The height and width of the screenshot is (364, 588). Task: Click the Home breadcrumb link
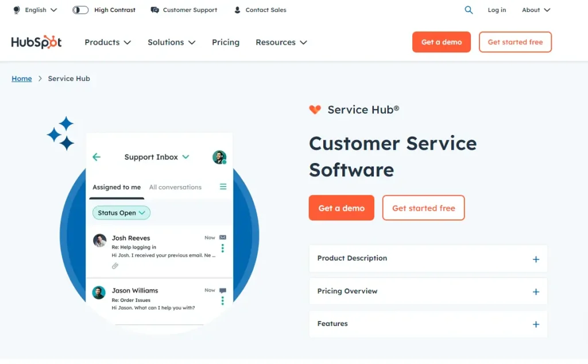tap(21, 78)
